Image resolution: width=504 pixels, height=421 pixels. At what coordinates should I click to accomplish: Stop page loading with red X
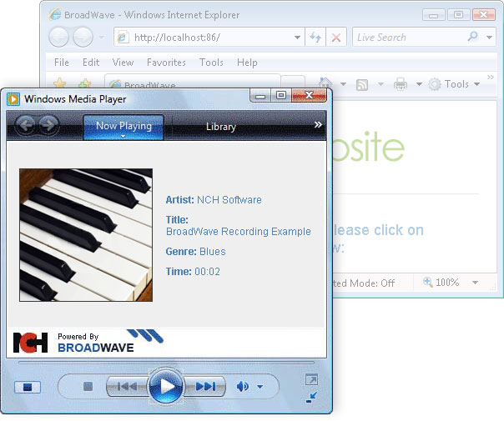pyautogui.click(x=336, y=38)
